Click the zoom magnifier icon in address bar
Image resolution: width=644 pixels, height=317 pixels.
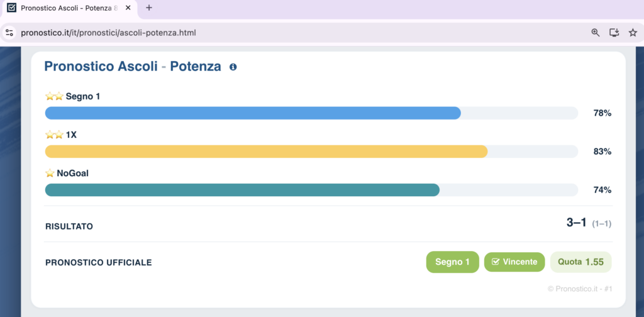click(596, 33)
